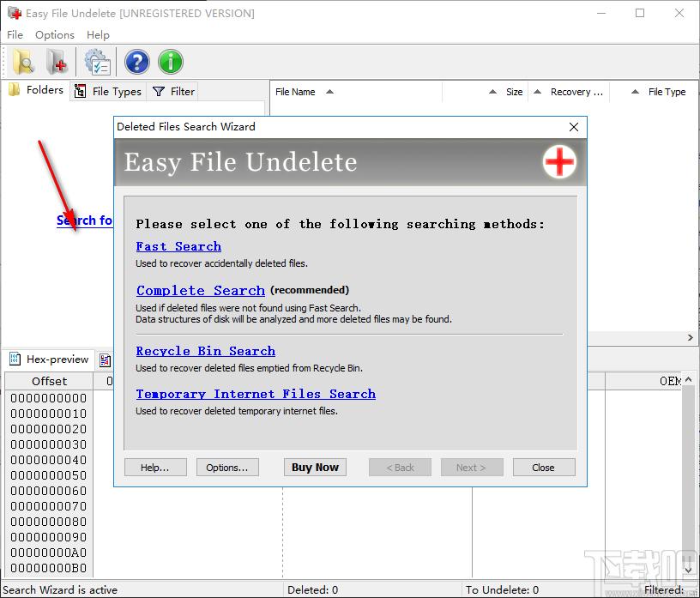Image resolution: width=700 pixels, height=598 pixels.
Task: Click the Search for link behind the wizard
Action: pyautogui.click(x=84, y=220)
